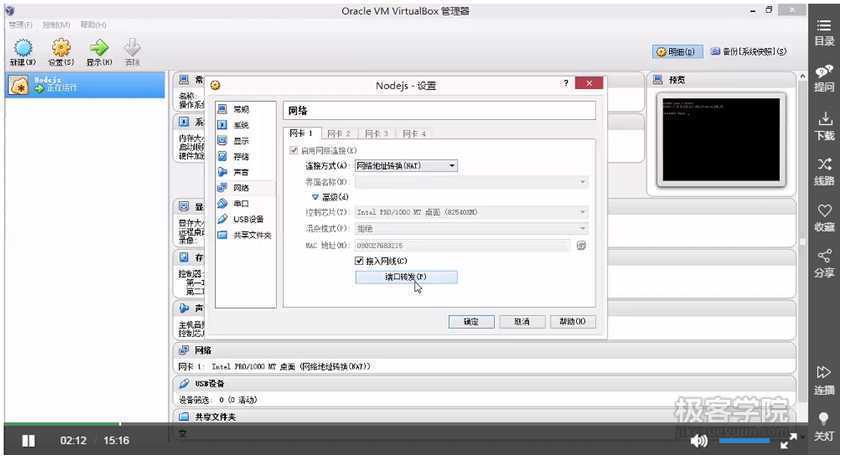The width and height of the screenshot is (842, 457).
Task: Open 目录 contents in video sidebar
Action: [824, 33]
